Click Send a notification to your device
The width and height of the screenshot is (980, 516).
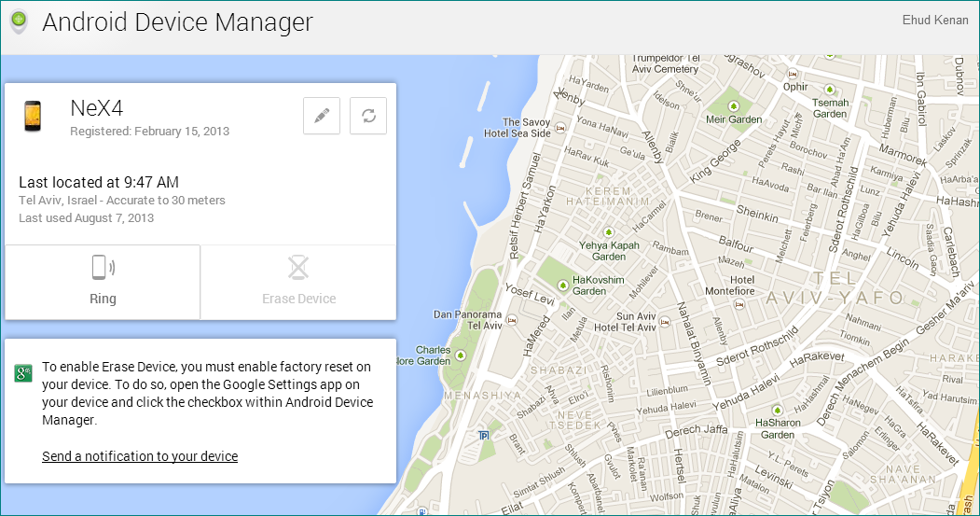click(140, 456)
